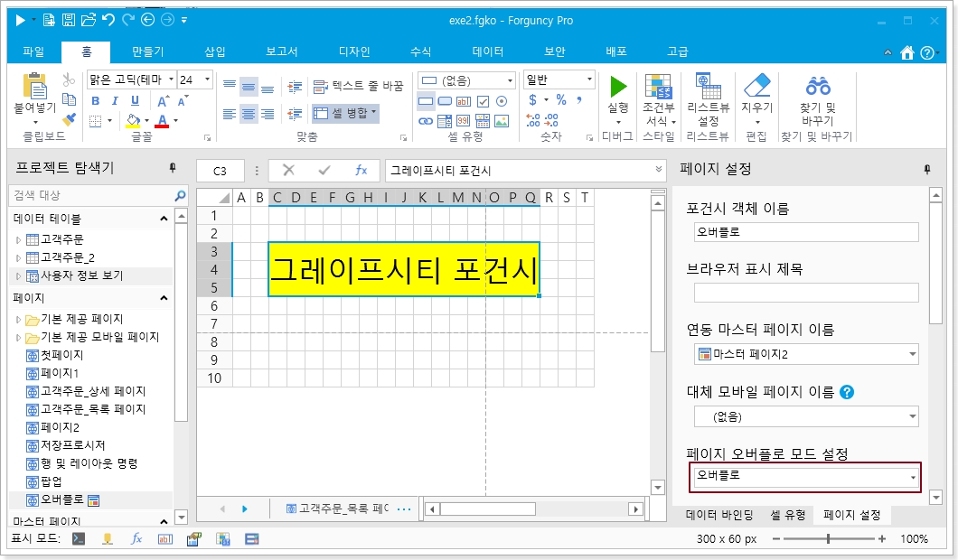Click the Forguncy object name input field
The image size is (958, 560).
806,232
